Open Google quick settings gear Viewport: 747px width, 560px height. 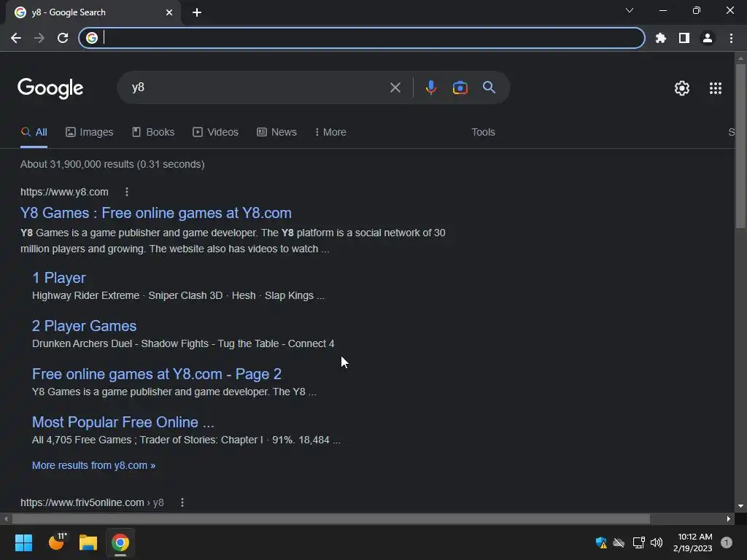[x=682, y=88]
